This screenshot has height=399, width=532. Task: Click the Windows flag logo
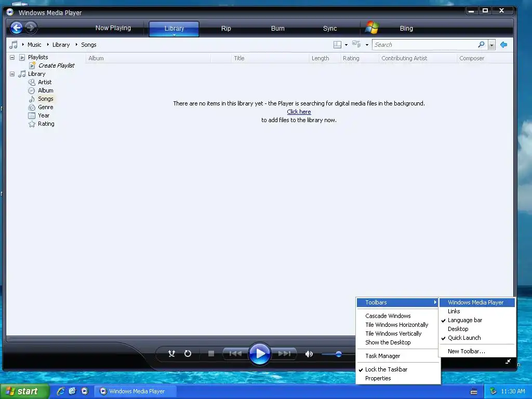pyautogui.click(x=372, y=28)
